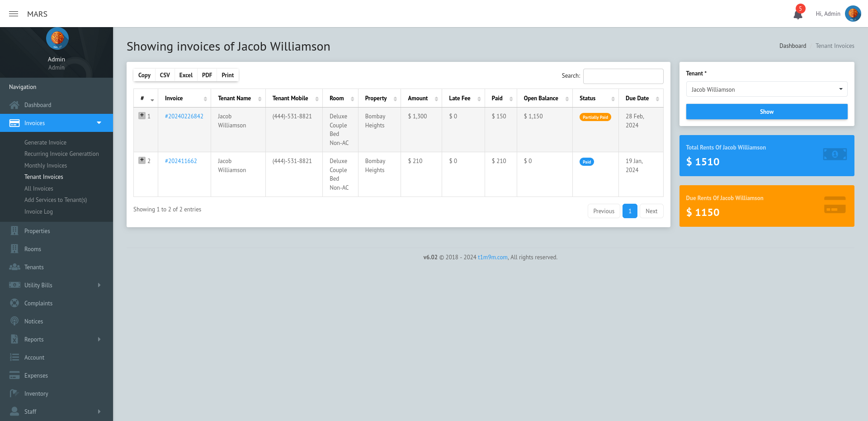Click the Tenants group icon
This screenshot has height=421, width=868.
click(x=14, y=267)
